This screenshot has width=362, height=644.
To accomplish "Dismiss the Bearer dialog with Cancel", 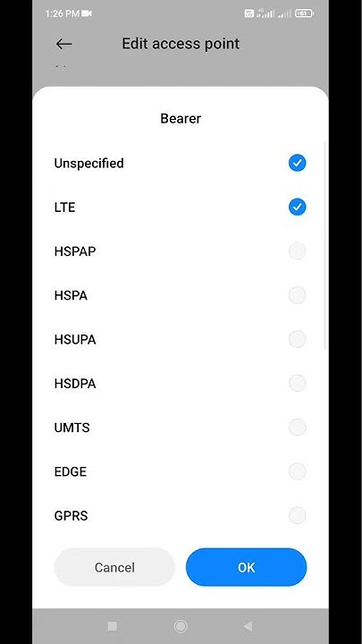I will point(114,567).
